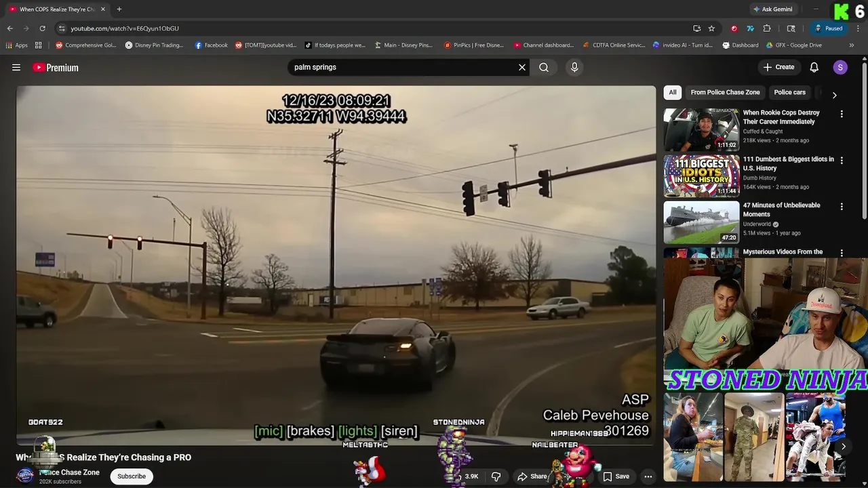Open options for When Rookie Cops video
This screenshot has width=868, height=488.
(842, 115)
